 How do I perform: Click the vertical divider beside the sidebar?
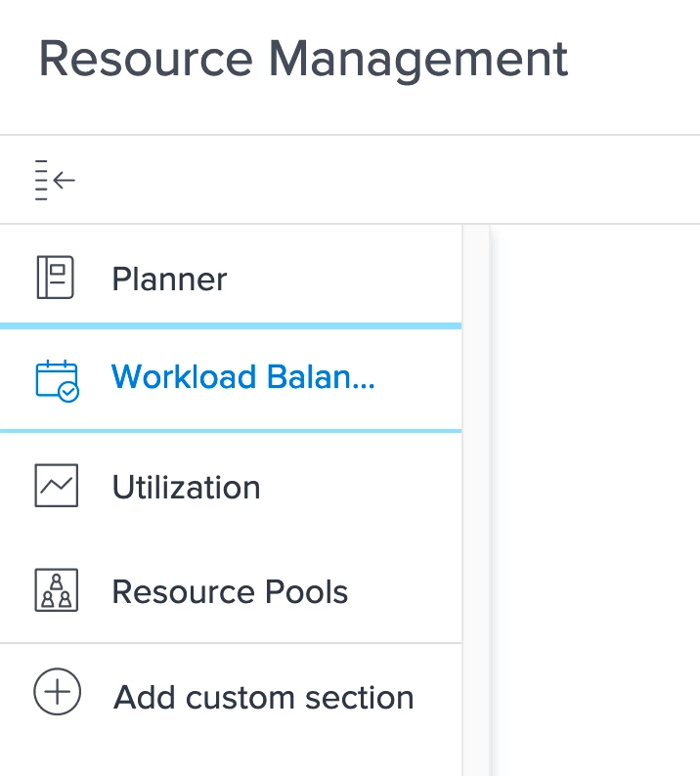pyautogui.click(x=475, y=489)
